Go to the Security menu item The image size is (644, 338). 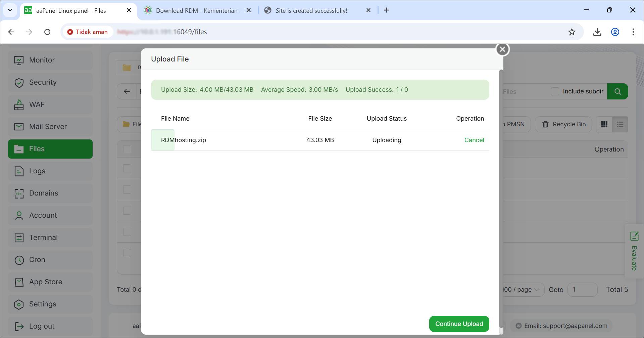coord(43,82)
